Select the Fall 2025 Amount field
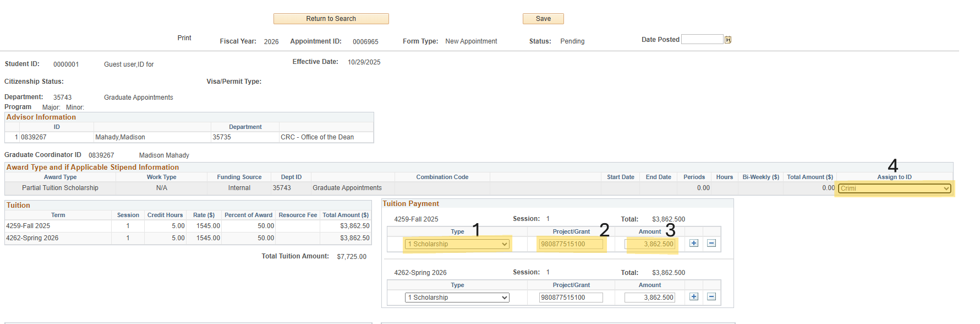The width and height of the screenshot is (980, 324). (650, 244)
